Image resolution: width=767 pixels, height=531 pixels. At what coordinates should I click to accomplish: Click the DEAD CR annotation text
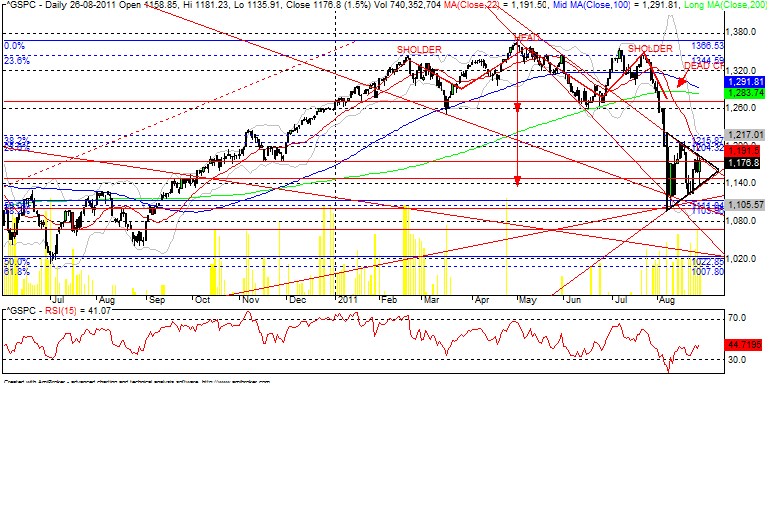click(x=704, y=66)
